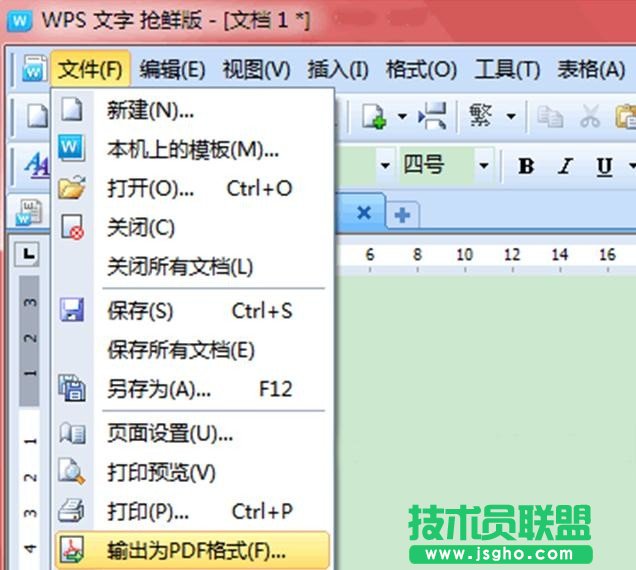Choose 打印预览(V) menu entry
The width and height of the screenshot is (636, 570).
point(191,472)
